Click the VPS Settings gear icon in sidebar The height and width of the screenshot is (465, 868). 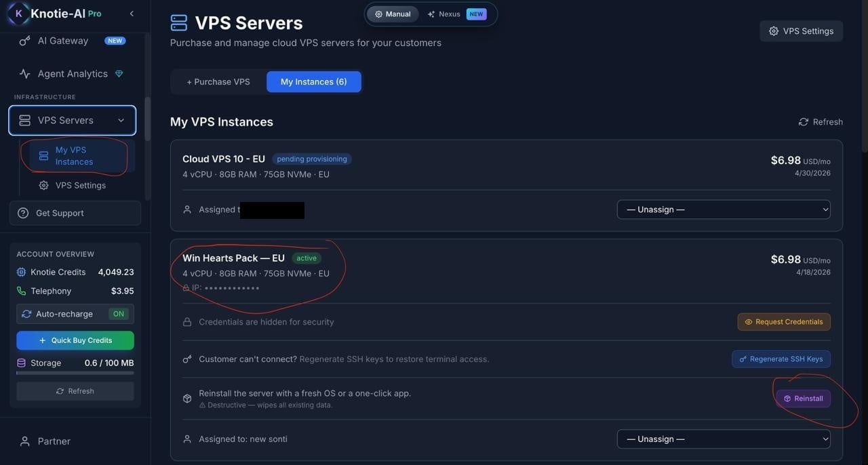43,185
